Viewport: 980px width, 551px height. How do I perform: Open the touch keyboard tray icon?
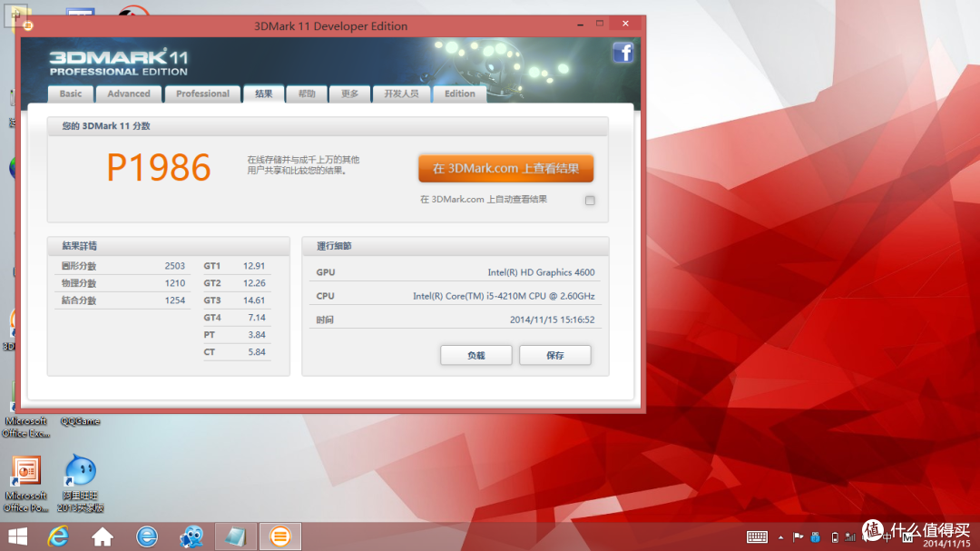pyautogui.click(x=757, y=536)
